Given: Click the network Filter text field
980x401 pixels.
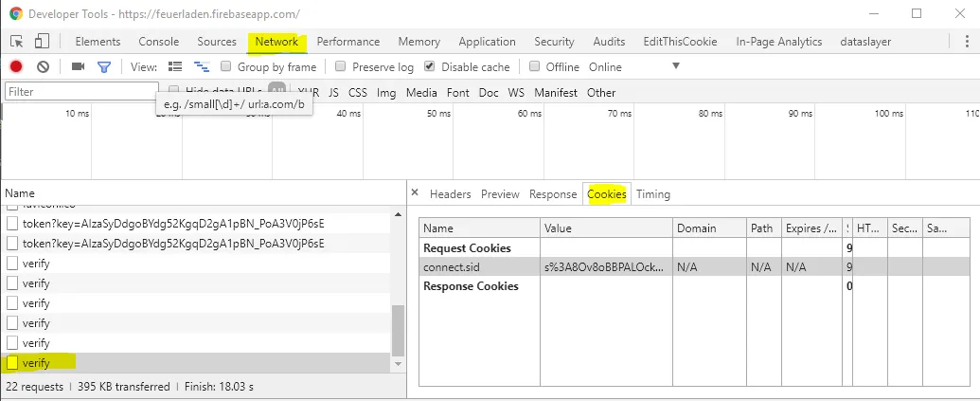Looking at the screenshot, I should click(80, 92).
